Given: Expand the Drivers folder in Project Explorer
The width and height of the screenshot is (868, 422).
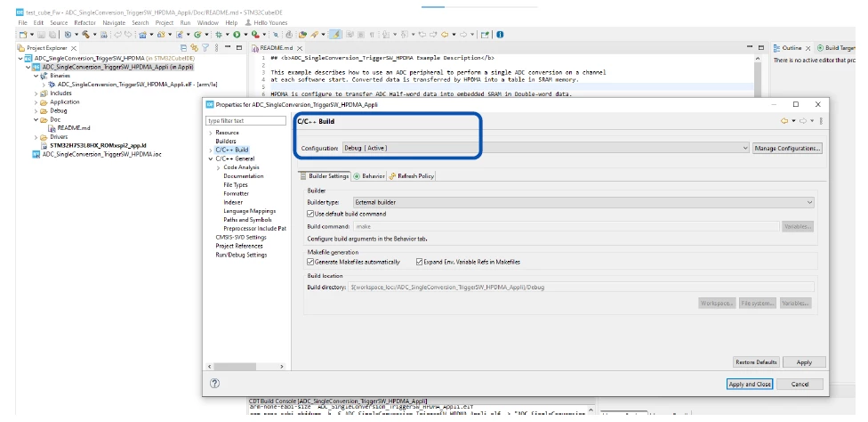Looking at the screenshot, I should click(36, 137).
